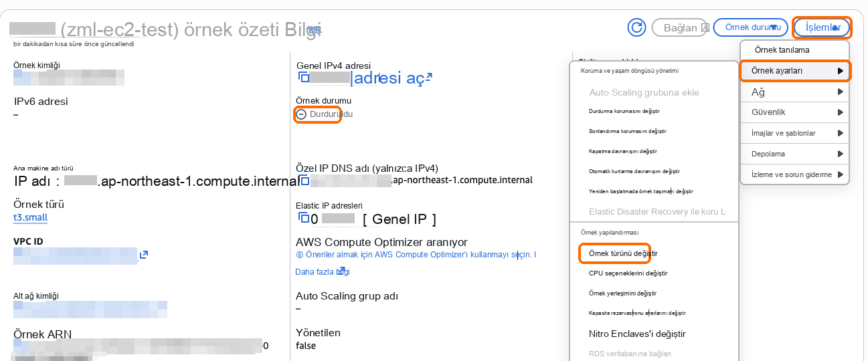
Task: Select Örnek türünü değiştir
Action: click(x=623, y=253)
